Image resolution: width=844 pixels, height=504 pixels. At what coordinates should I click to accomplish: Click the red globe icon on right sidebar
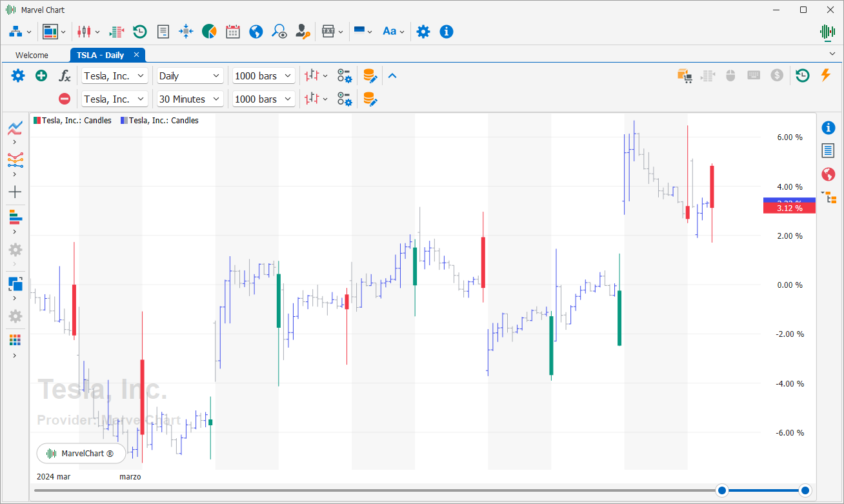point(829,174)
